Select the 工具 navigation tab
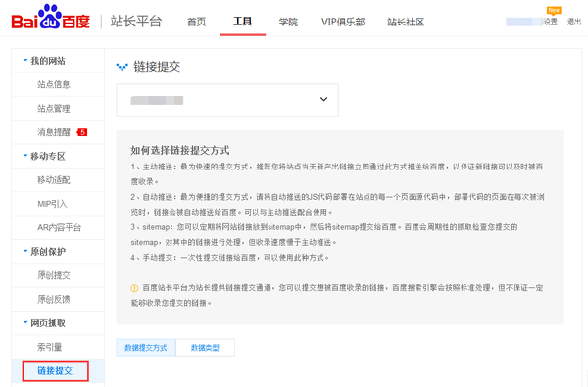Screen dimensions: 588x387 [x=242, y=22]
